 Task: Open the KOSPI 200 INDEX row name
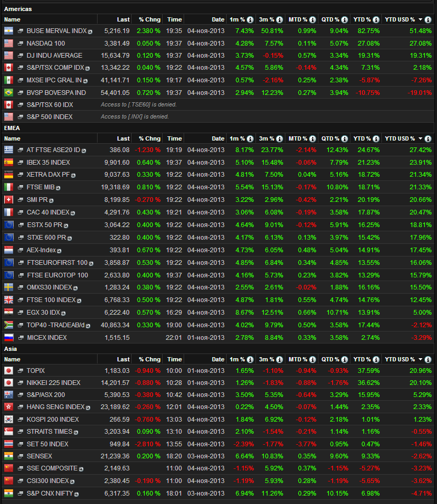click(x=53, y=420)
